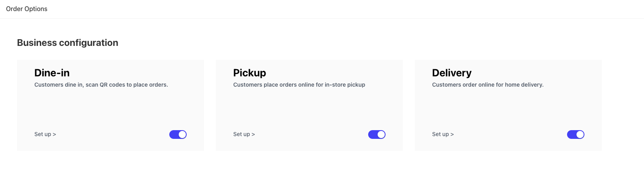Click the in-store pickup description text
This screenshot has width=644, height=180.
click(299, 85)
